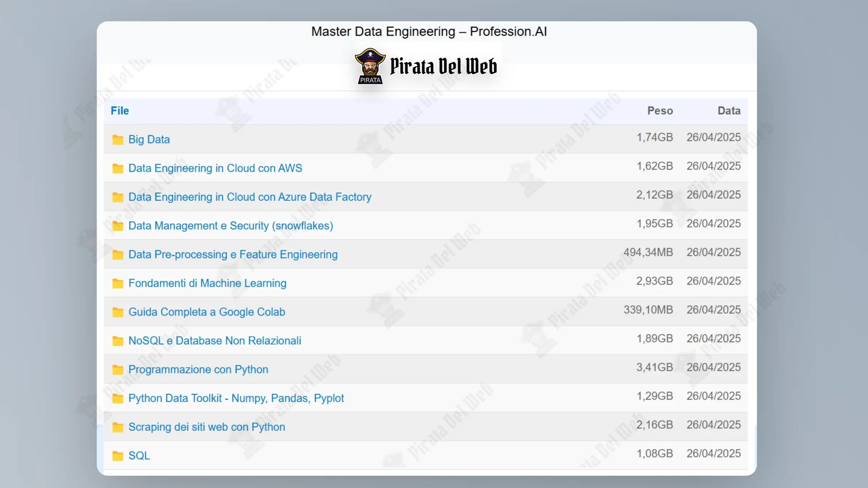
Task: Click folder icon beside NoSQL e Database Non Relazionali
Action: (x=118, y=341)
